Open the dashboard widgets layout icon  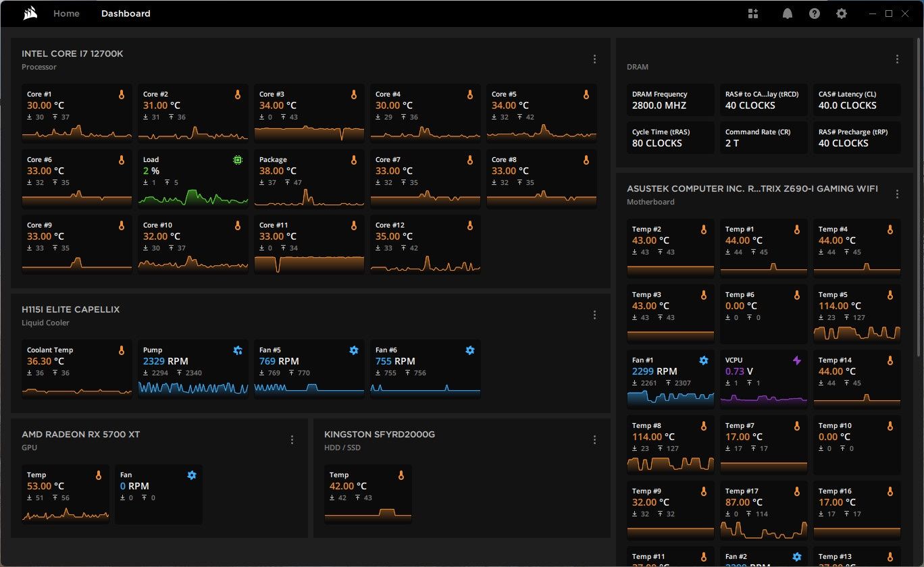(x=753, y=13)
